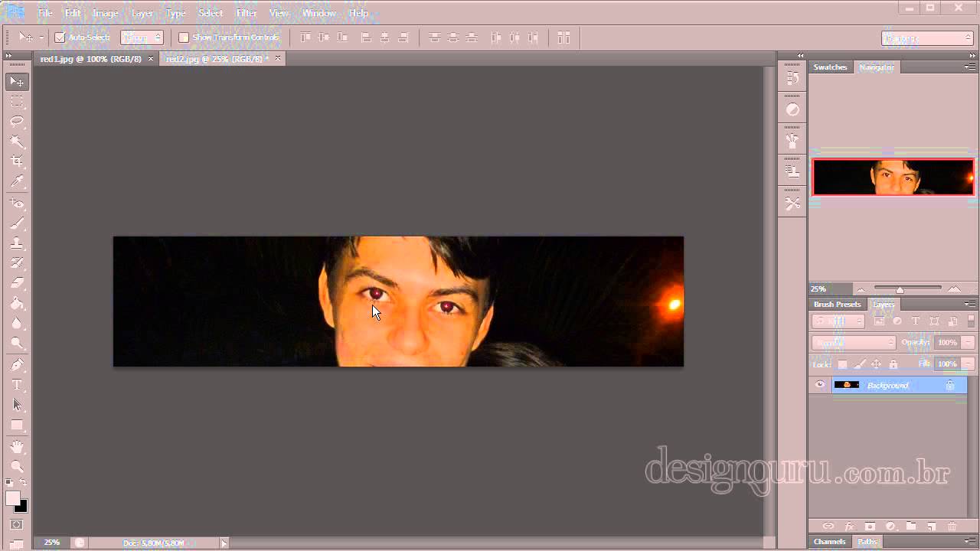
Task: Toggle type layer filter in Layers panel
Action: (916, 321)
